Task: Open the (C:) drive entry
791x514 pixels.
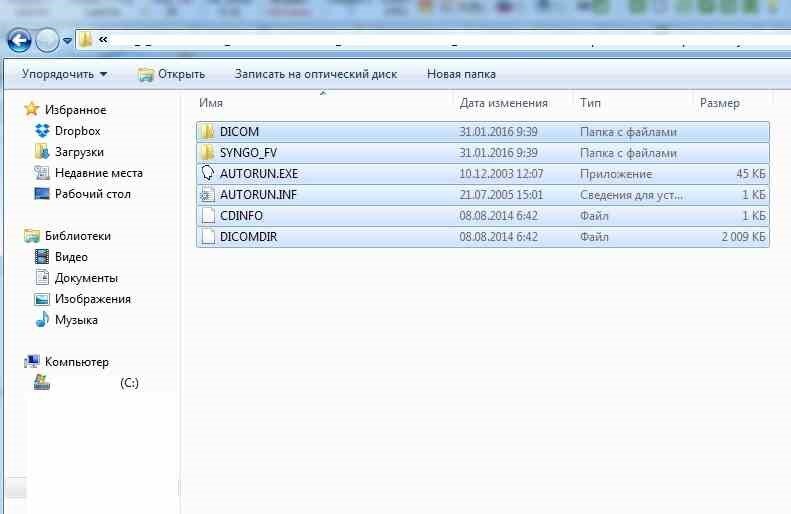Action: tap(129, 383)
